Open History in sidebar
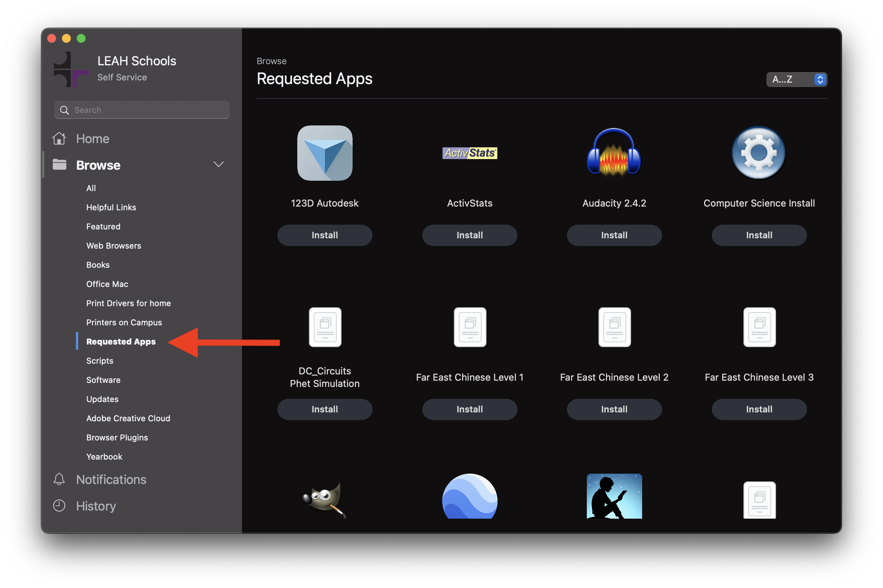Viewport: 883px width, 588px height. point(96,506)
